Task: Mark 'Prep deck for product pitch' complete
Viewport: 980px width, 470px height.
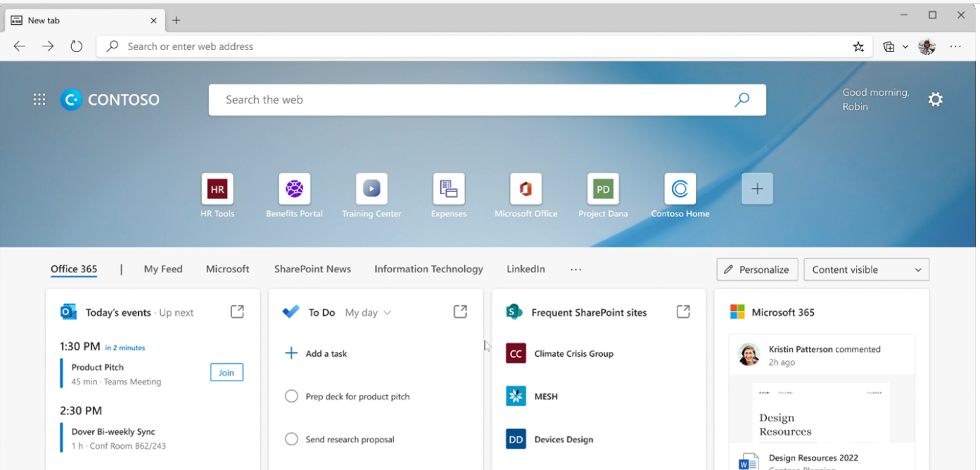Action: point(291,396)
